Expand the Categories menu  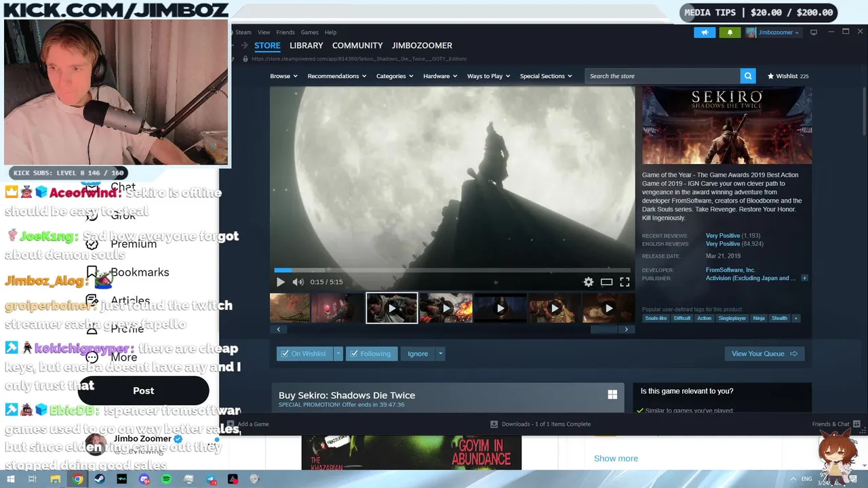pos(395,76)
